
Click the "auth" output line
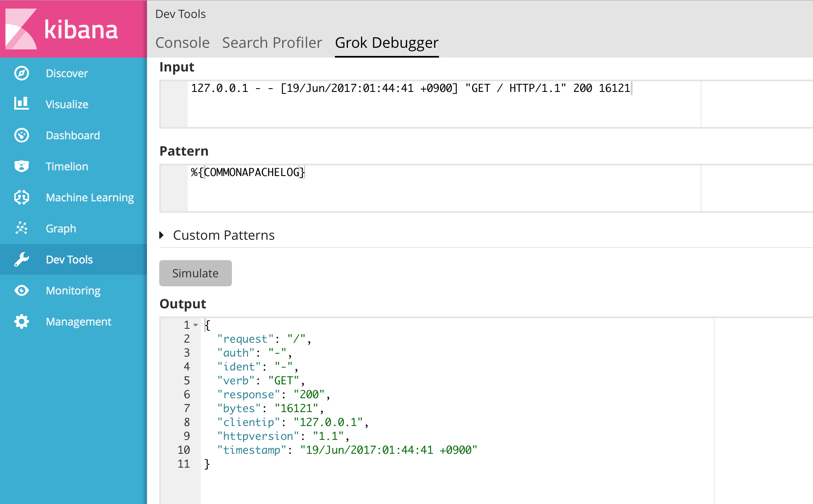254,353
